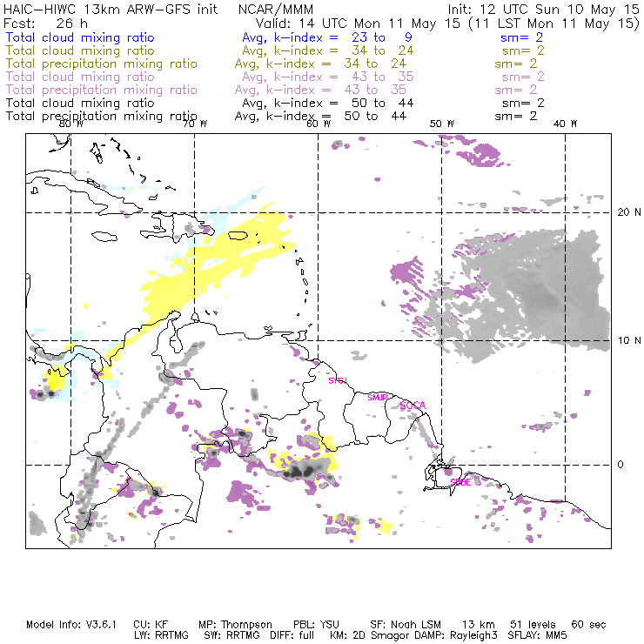Click the "13 km" resolution footer entry
This screenshot has width=644, height=644.
click(x=479, y=625)
